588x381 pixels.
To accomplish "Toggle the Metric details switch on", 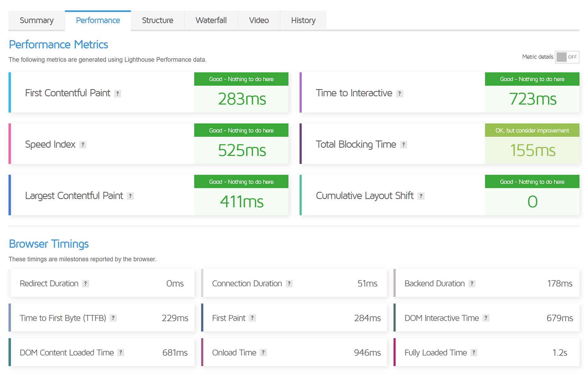I will [567, 57].
